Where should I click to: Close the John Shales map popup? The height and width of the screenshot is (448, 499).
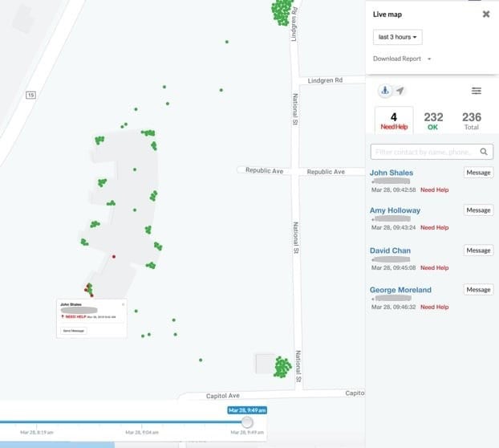(x=123, y=304)
